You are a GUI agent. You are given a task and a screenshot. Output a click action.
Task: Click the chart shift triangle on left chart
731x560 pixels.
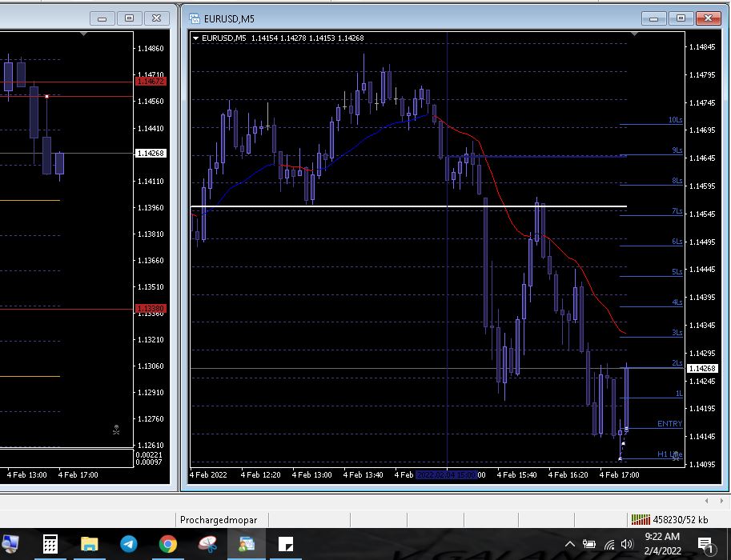pos(83,34)
